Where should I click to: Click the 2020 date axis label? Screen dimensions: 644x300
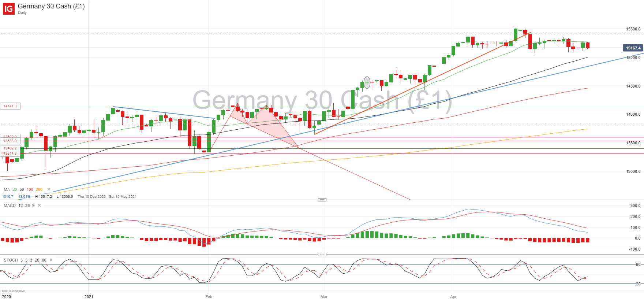[6, 297]
